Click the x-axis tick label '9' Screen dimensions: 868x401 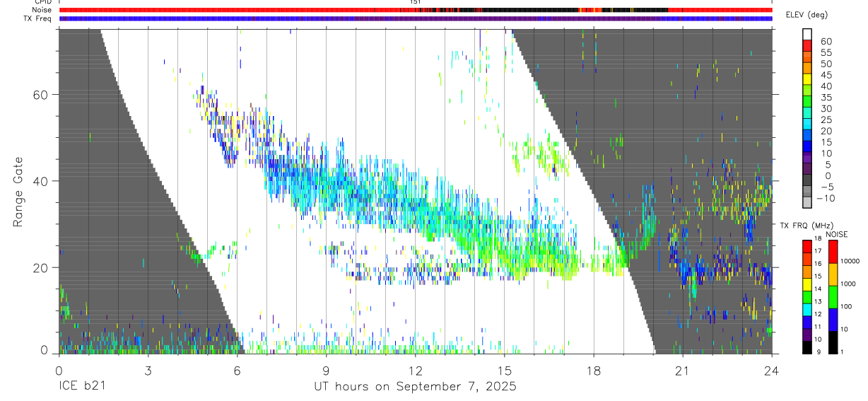(x=326, y=370)
